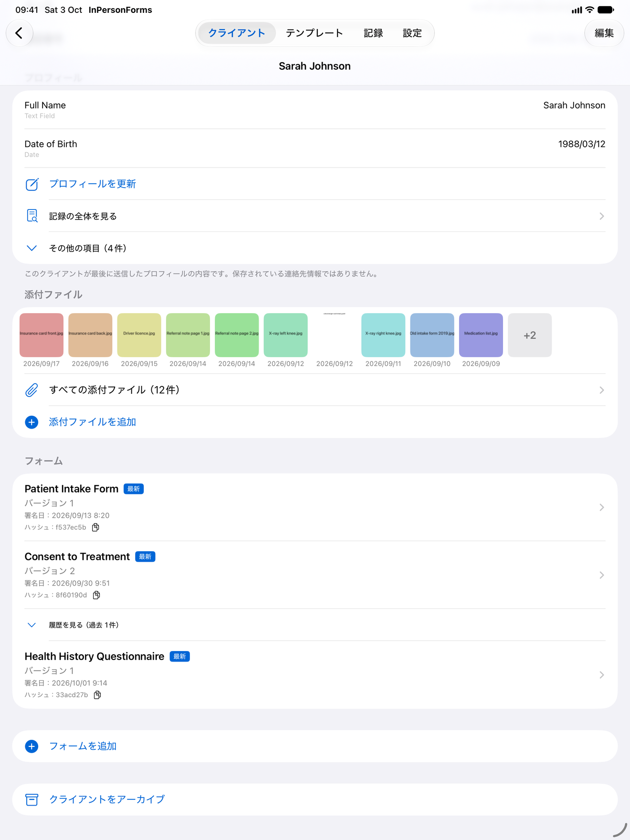The width and height of the screenshot is (630, 840).
Task: Copy hash 8f60190d with the copy icon
Action: pos(96,595)
